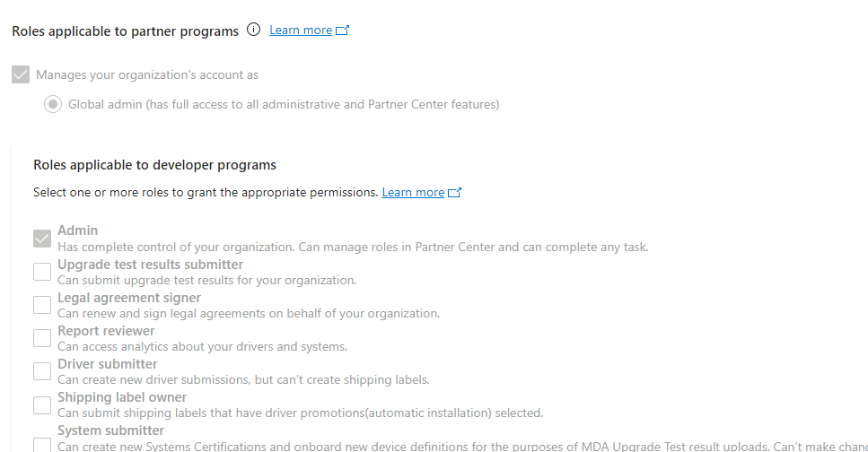This screenshot has width=868, height=452.
Task: Click the Report reviewer label text
Action: (x=106, y=331)
